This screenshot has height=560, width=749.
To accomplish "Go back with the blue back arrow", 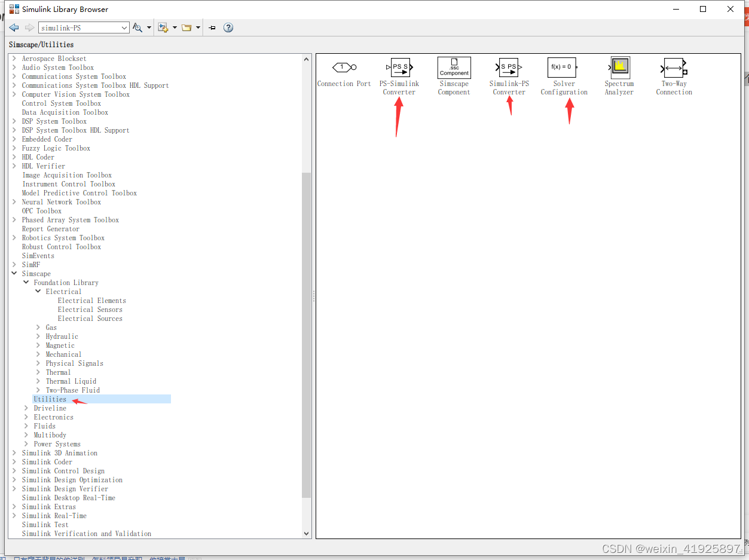I will [x=14, y=27].
